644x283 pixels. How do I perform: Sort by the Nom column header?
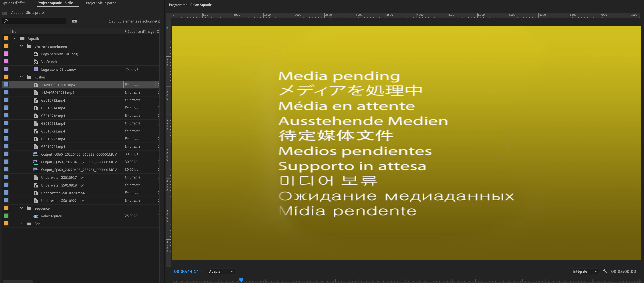point(15,32)
